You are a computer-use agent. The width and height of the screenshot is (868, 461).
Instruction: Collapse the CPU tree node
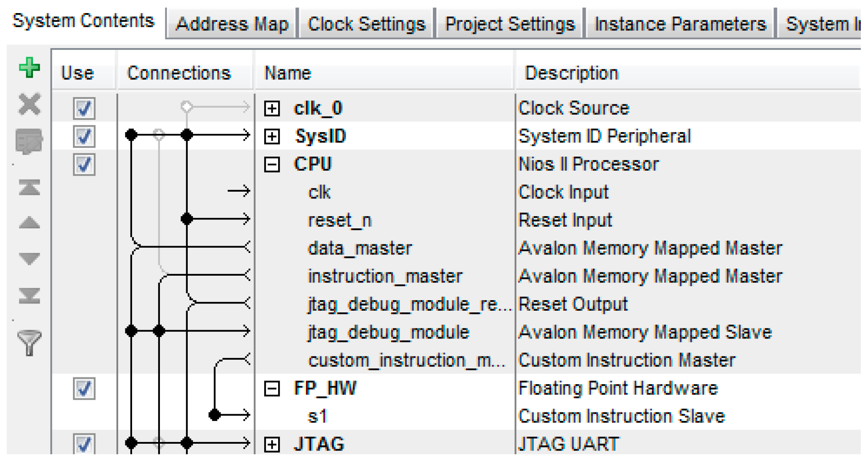coord(272,165)
